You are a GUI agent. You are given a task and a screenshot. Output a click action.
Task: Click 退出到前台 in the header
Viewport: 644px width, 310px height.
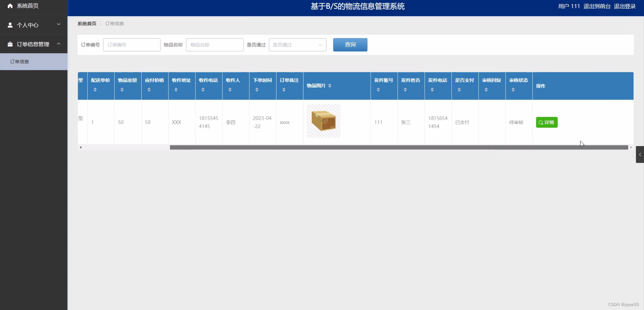[597, 6]
